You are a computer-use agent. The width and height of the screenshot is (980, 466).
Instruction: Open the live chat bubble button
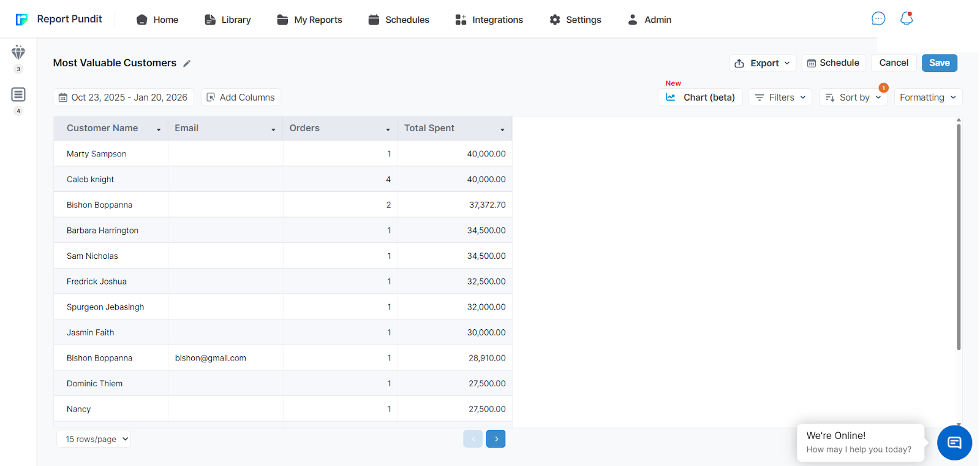(954, 442)
